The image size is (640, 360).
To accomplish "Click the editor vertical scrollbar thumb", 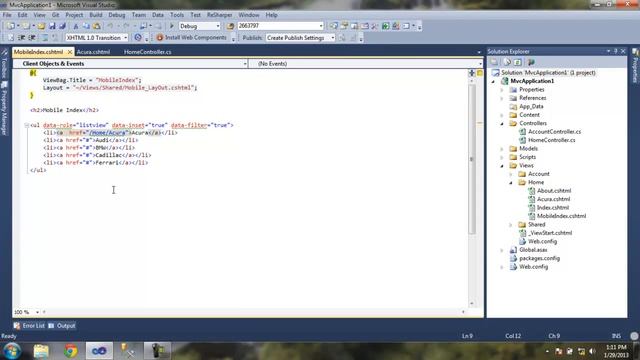I will pos(472,159).
